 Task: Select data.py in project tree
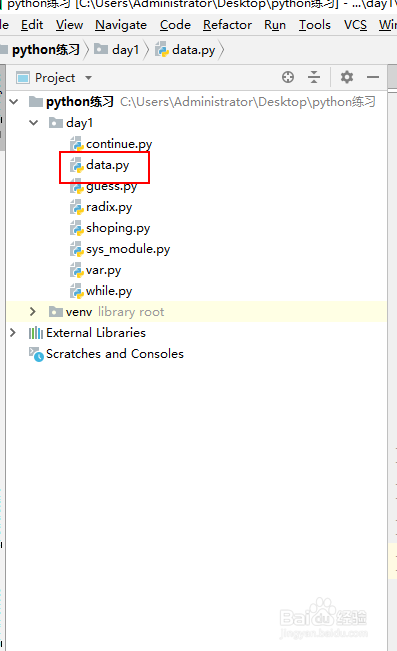click(108, 165)
